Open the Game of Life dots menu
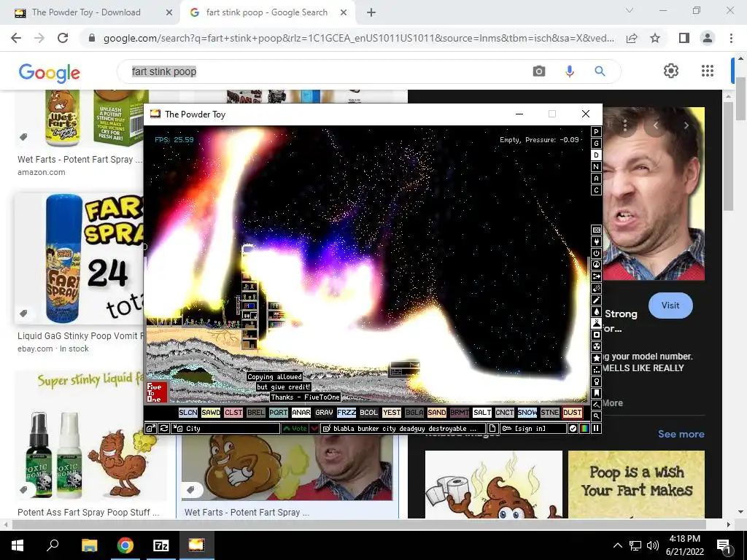This screenshot has width=747, height=560. tap(596, 370)
